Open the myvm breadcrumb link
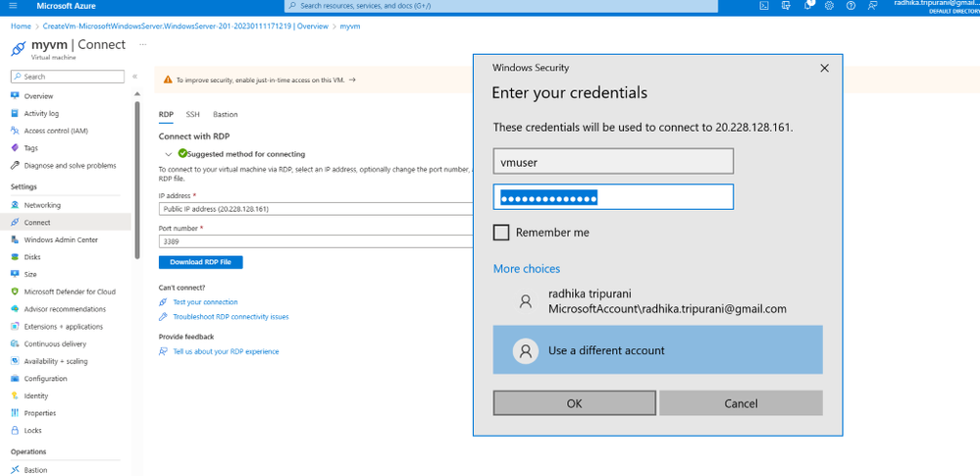 350,26
